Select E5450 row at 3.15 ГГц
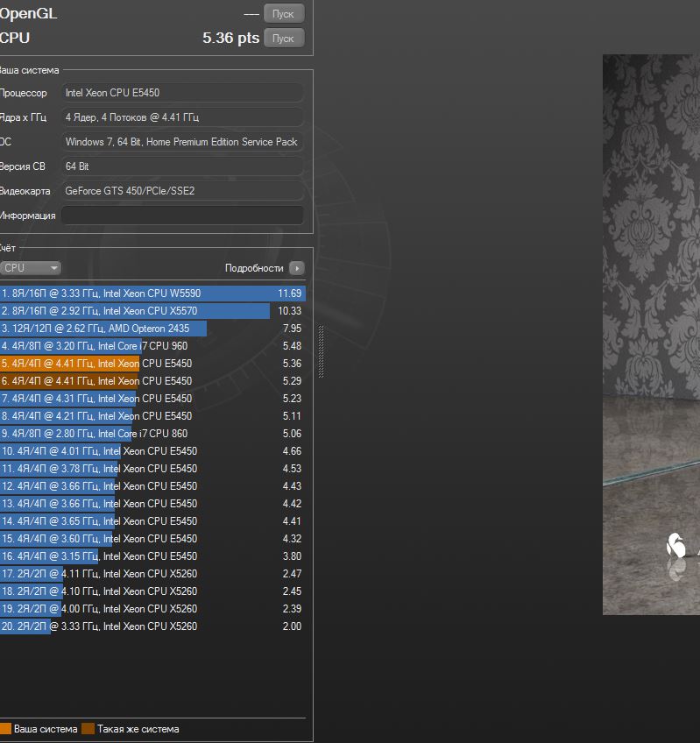Image resolution: width=700 pixels, height=743 pixels. click(152, 556)
